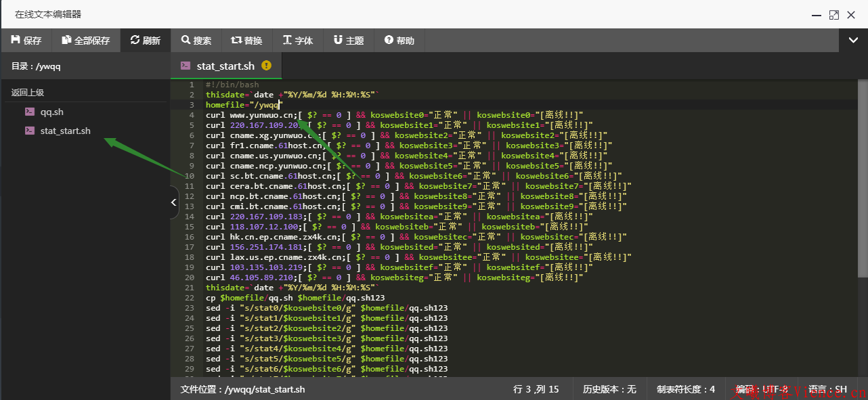Click the tab length (制表符长度) setting
The width and height of the screenshot is (868, 400).
[x=685, y=389]
